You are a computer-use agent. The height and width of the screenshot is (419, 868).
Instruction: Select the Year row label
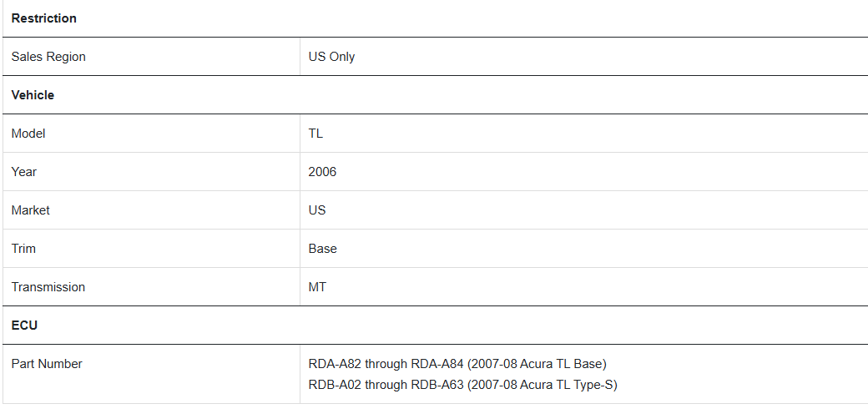tap(24, 172)
